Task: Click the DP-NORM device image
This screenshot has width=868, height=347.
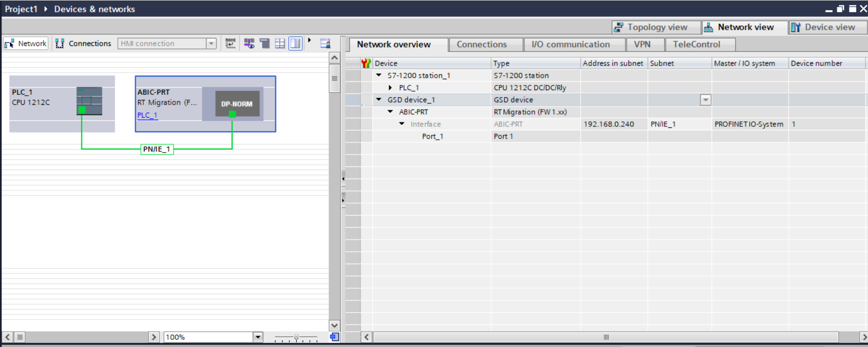Action: pos(237,104)
